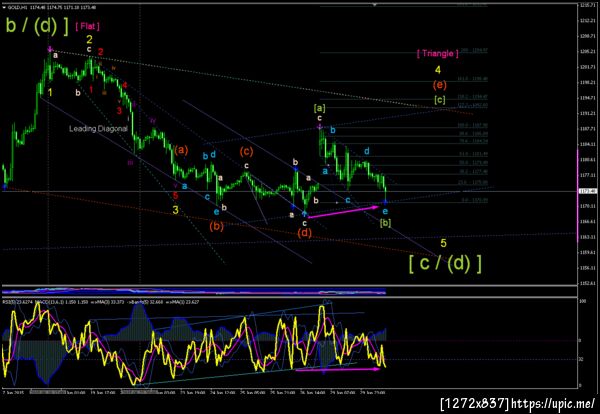The width and height of the screenshot is (600, 414).
Task: Select the pink [ Triangle ] label
Action: [437, 54]
